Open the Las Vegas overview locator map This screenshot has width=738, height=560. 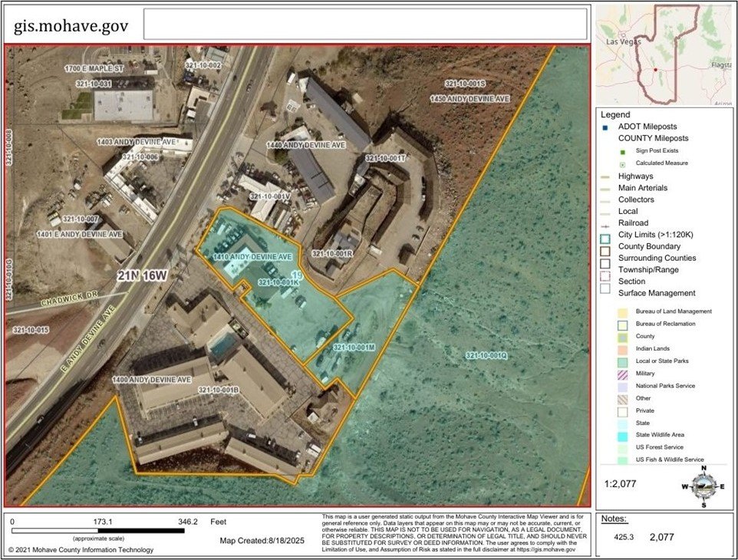664,54
